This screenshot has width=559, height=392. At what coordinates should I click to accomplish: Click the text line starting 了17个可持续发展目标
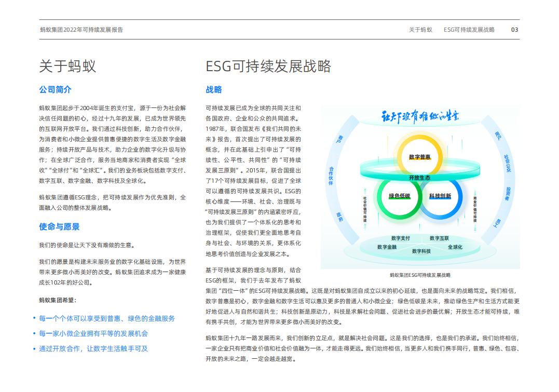click(x=253, y=181)
